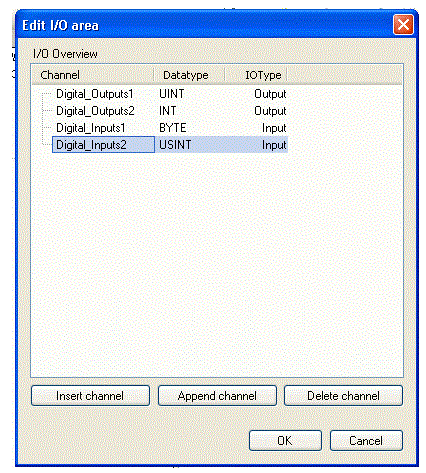Click the Input IOType of Digital_Inputs2
426x473 pixels.
pyautogui.click(x=274, y=145)
